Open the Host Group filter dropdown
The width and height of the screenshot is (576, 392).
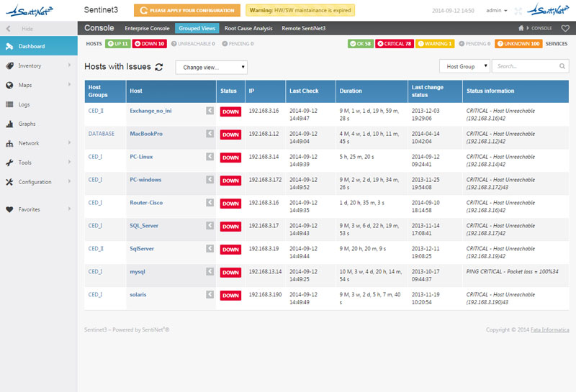464,66
